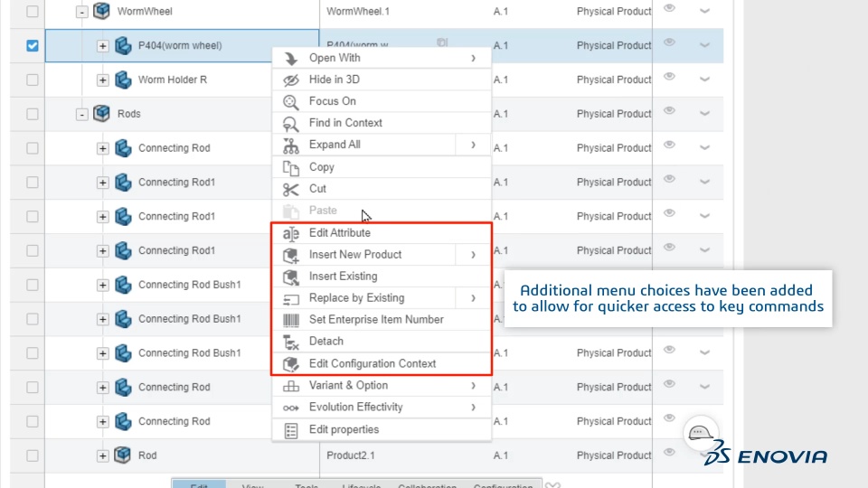The width and height of the screenshot is (868, 488).
Task: Check the Worm Holder R row checkbox
Action: [x=33, y=80]
